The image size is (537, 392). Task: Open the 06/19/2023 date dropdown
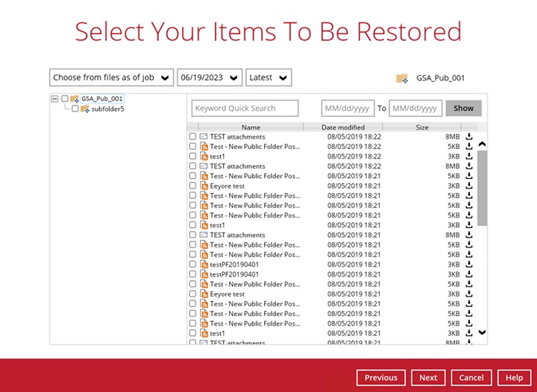[210, 78]
